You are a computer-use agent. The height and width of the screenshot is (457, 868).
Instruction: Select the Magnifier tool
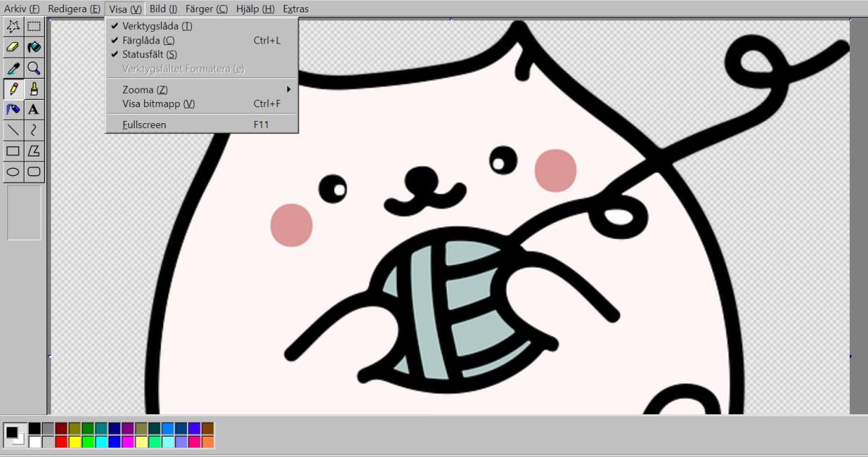33,68
